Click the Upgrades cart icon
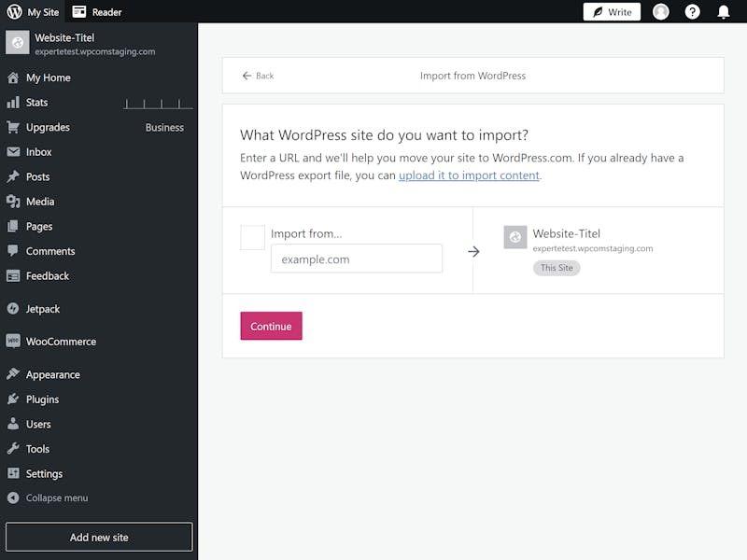This screenshot has width=747, height=560. coord(13,127)
